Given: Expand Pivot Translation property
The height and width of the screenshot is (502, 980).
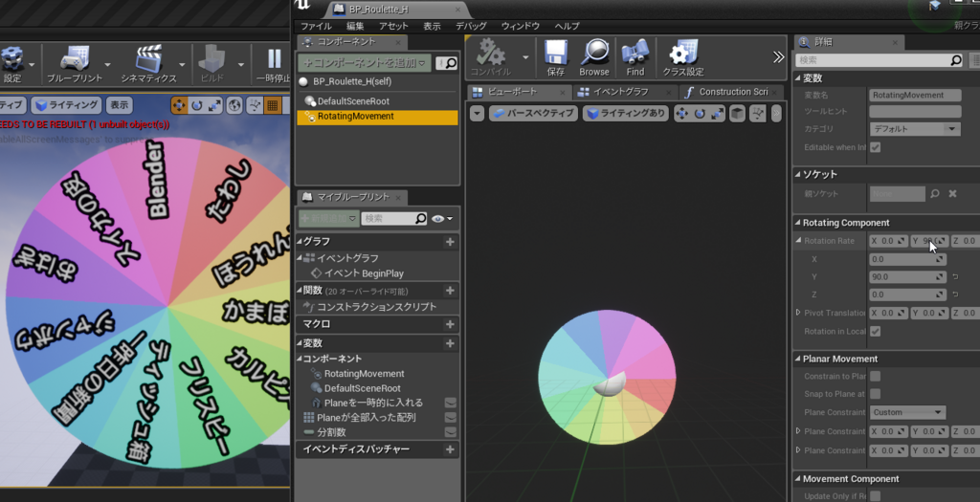Looking at the screenshot, I should 798,312.
